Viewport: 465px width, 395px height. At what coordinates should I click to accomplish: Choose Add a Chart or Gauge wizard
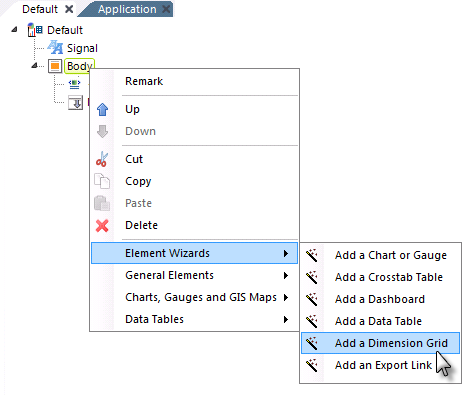[x=381, y=255]
